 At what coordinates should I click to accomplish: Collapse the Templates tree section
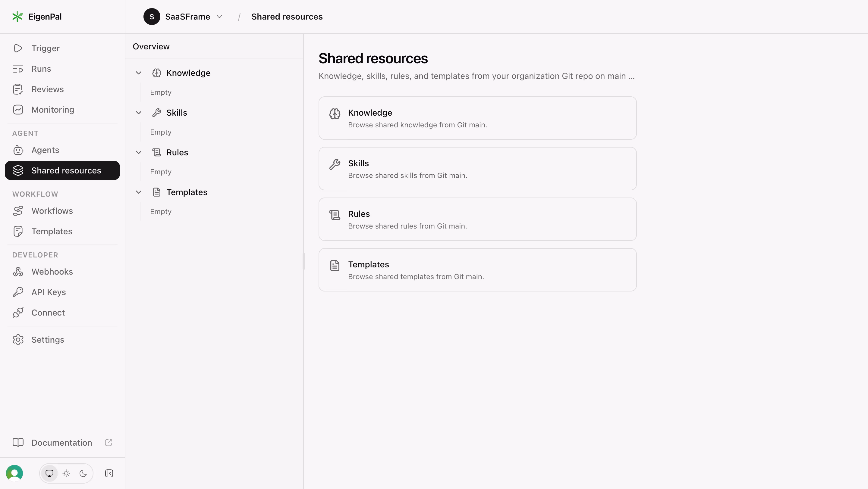(139, 192)
